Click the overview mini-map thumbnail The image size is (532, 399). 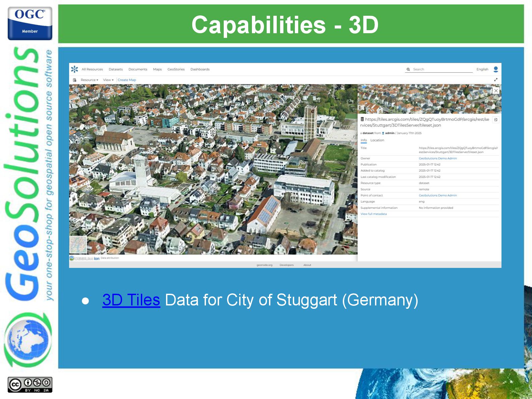pyautogui.click(x=78, y=244)
